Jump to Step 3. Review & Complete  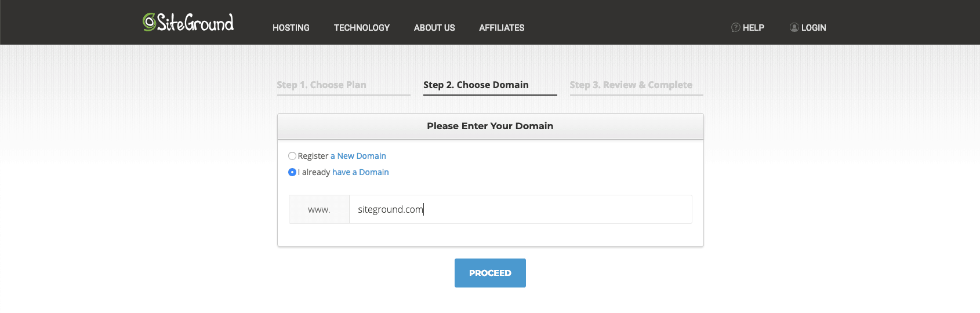(x=631, y=85)
